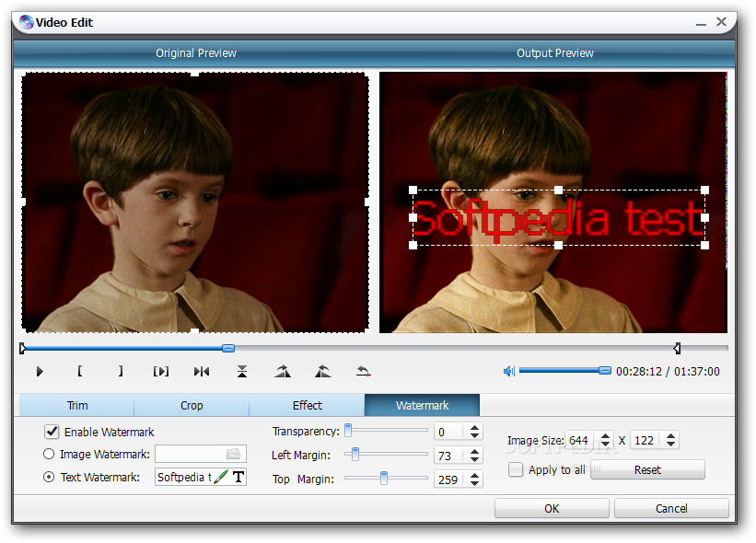The image size is (756, 543).
Task: Rotate video clockwise
Action: (283, 372)
